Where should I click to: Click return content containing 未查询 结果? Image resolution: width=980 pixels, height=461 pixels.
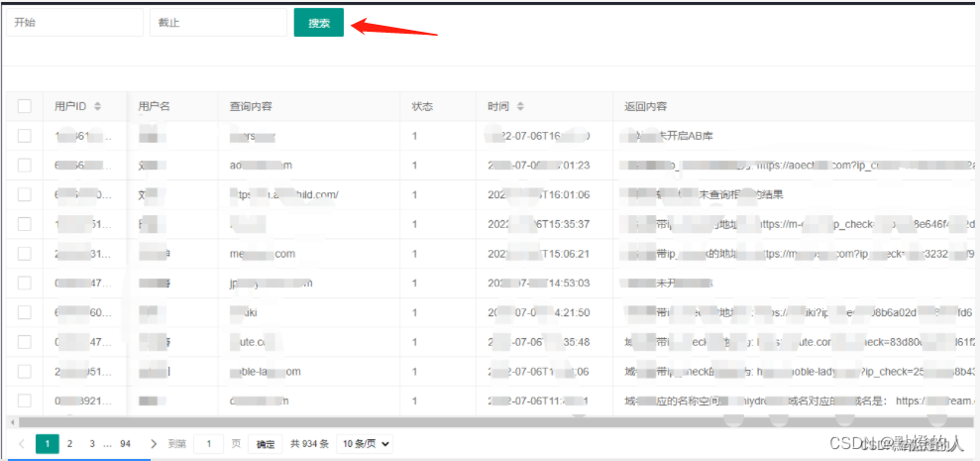click(x=792, y=194)
